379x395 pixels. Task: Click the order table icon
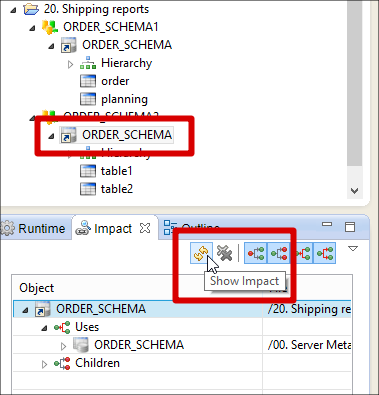point(88,81)
